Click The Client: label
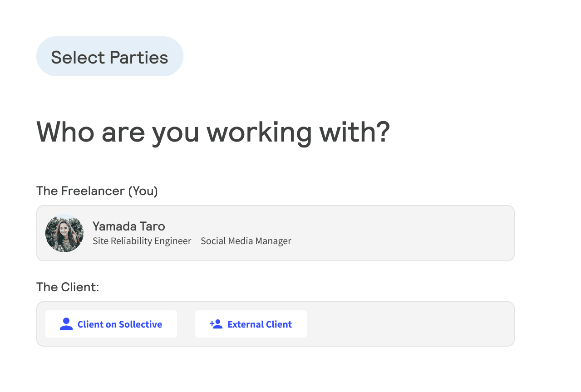The width and height of the screenshot is (581, 392). [x=67, y=287]
